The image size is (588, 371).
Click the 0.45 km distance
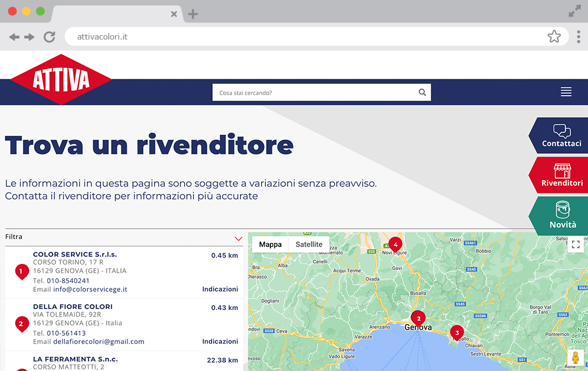pos(224,256)
